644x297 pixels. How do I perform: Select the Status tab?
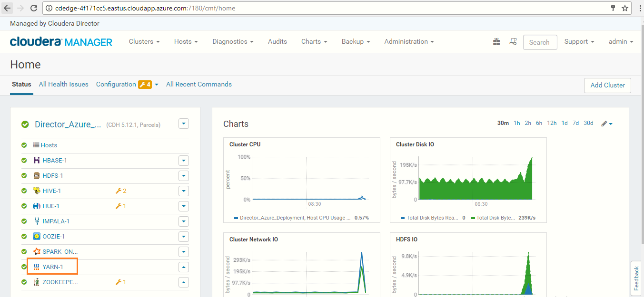pos(21,84)
